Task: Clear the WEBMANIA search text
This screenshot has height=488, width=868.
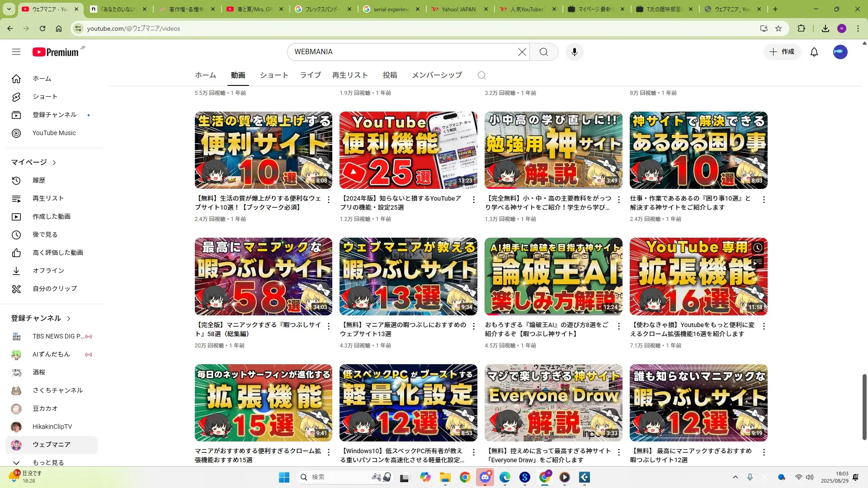Action: [522, 52]
